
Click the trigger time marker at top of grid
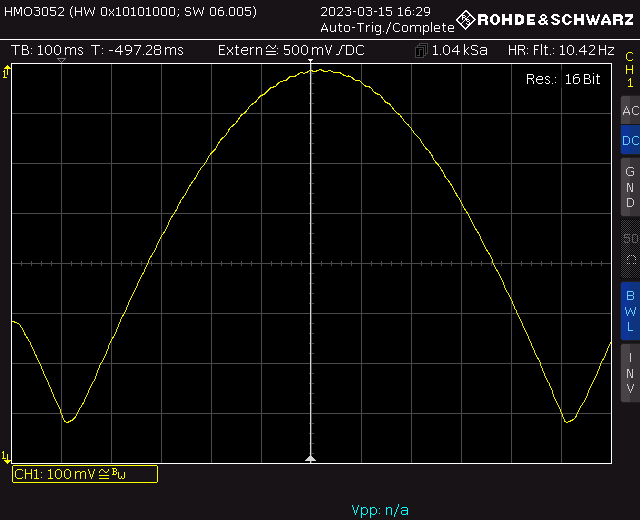[x=62, y=62]
